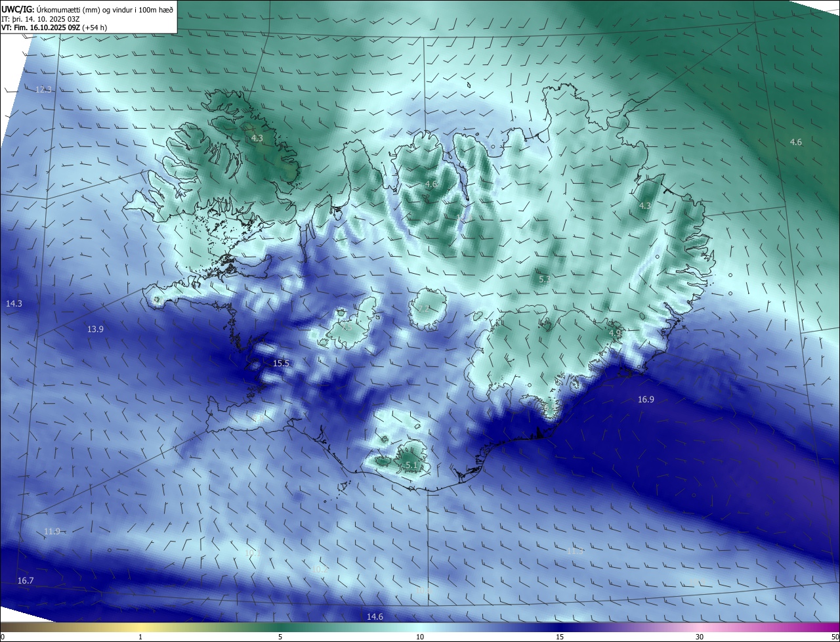The width and height of the screenshot is (840, 642).
Task: Click the 4.6 value over the sea northeast of Iceland
Action: [795, 142]
